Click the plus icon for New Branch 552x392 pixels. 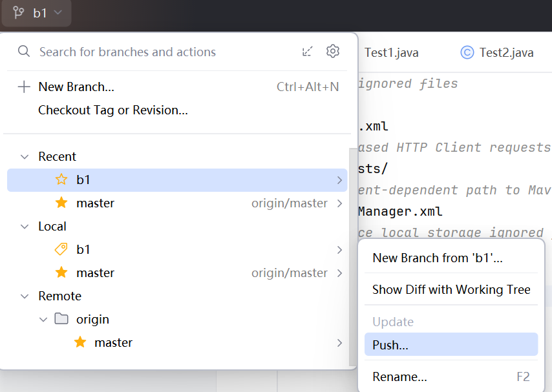point(24,87)
